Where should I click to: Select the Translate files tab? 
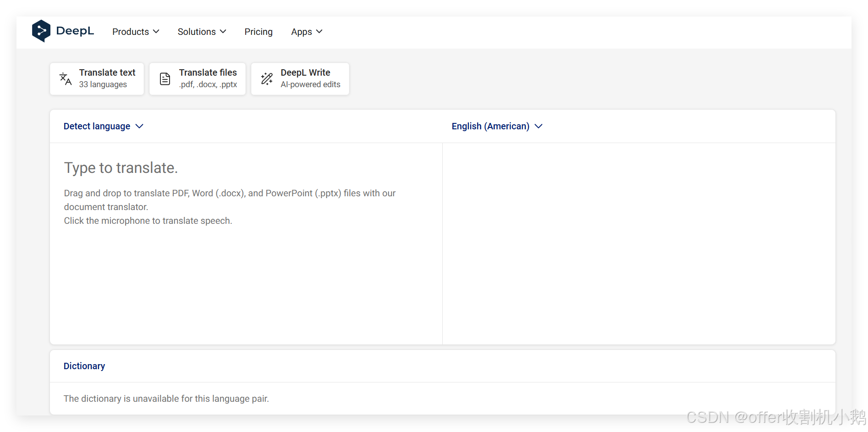coord(198,79)
